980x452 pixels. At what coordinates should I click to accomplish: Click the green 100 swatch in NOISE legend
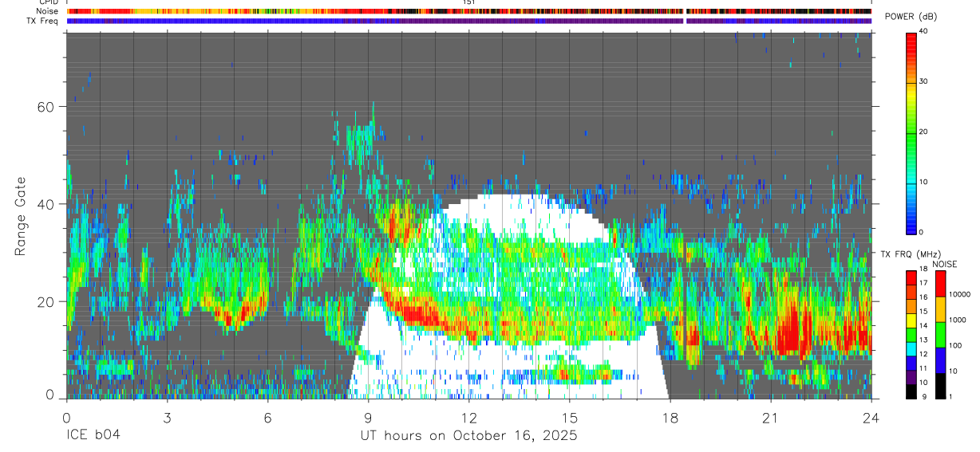click(x=941, y=335)
